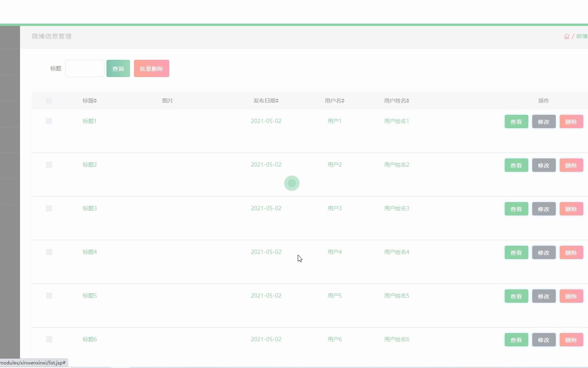
Task: Click the 标题2 cell text
Action: 90,165
